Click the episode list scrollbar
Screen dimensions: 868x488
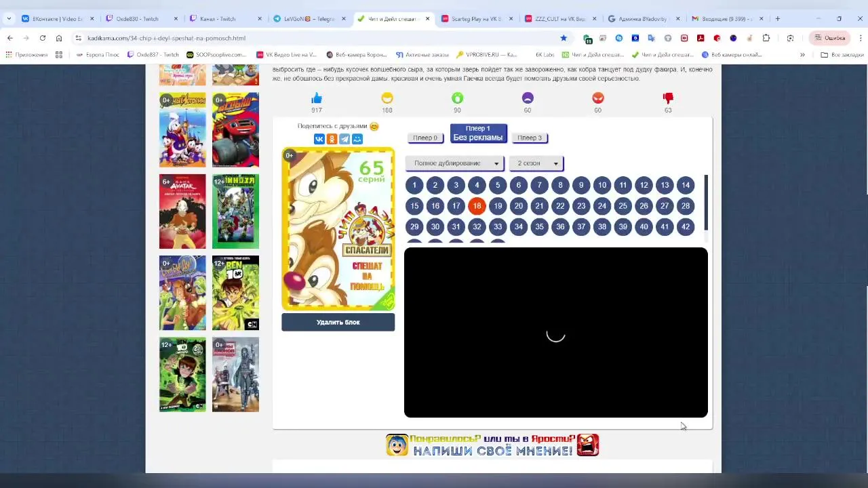point(706,203)
